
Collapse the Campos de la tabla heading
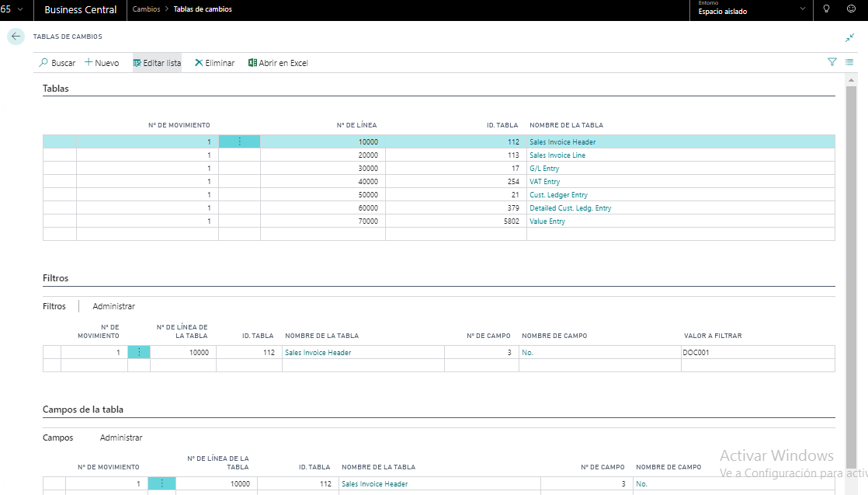83,410
